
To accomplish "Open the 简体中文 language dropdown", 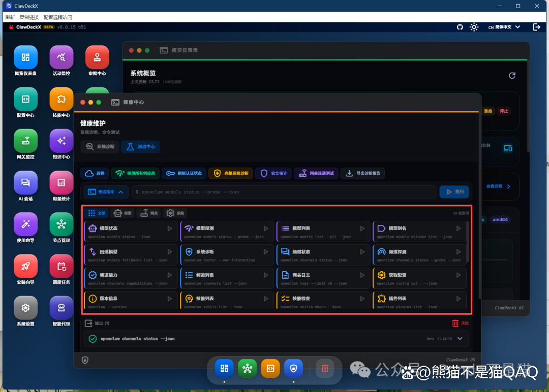I will [x=504, y=27].
